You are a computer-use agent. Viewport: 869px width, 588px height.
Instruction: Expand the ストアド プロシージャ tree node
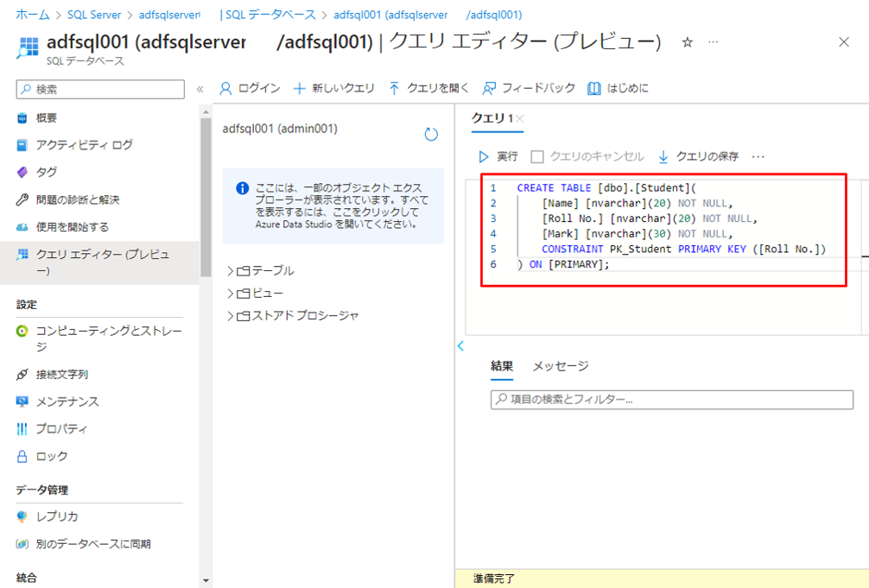(231, 315)
